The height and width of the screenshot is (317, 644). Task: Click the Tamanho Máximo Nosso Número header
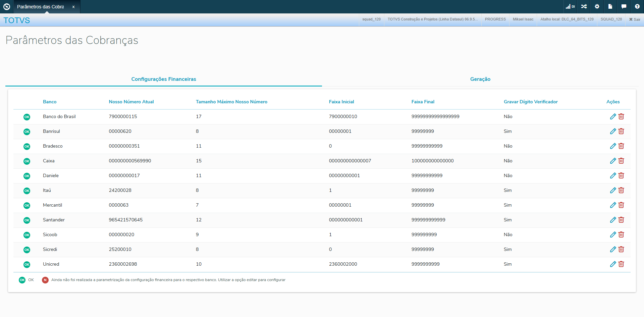(x=231, y=102)
